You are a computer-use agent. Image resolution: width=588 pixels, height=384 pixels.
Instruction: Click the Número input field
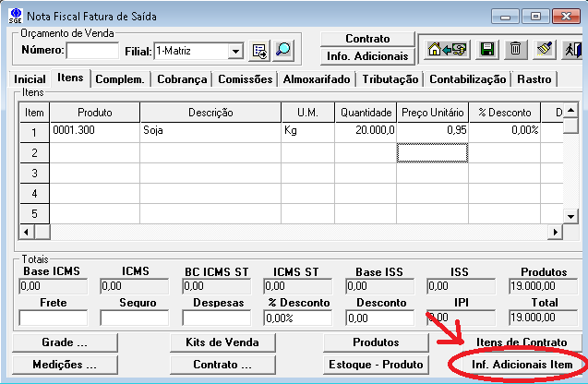(92, 50)
